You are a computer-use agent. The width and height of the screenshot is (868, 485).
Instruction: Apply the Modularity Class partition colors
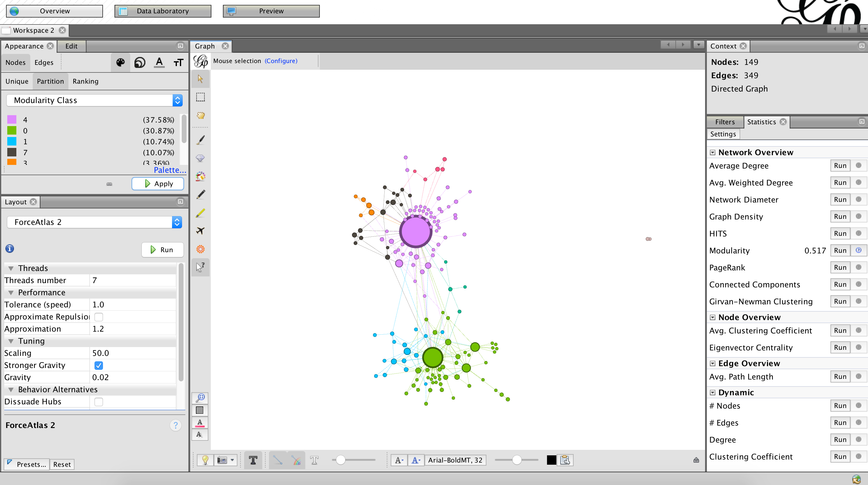tap(157, 183)
